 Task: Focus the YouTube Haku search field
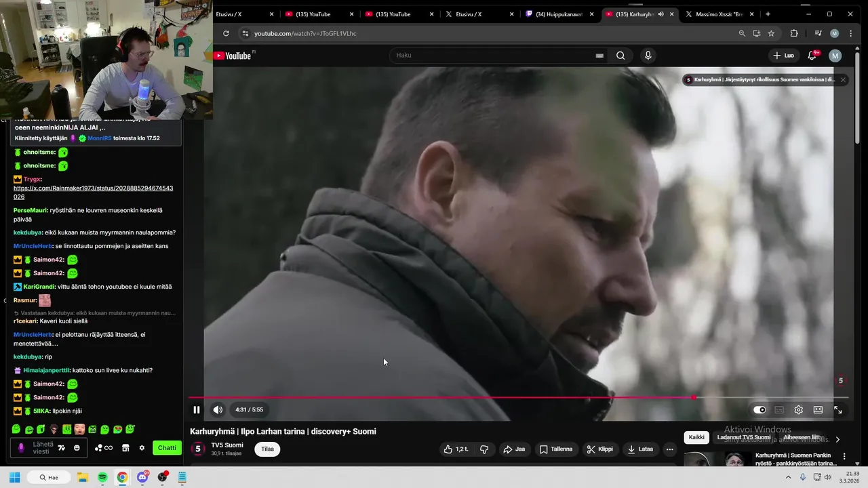492,56
